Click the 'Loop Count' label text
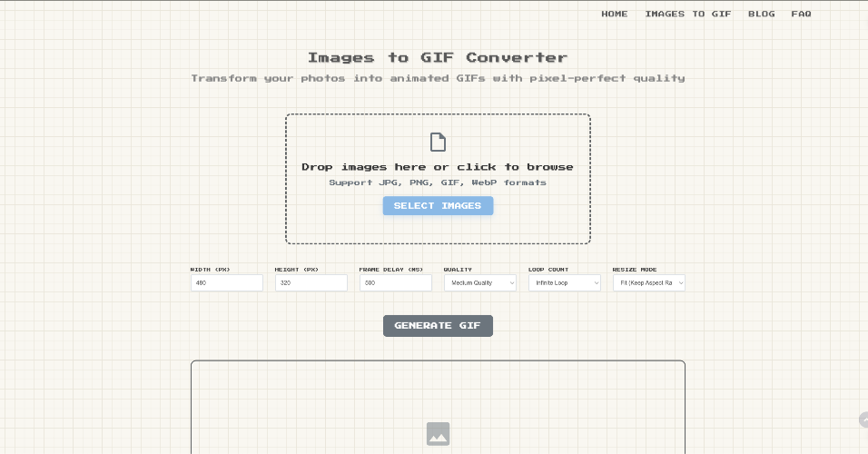This screenshot has width=868, height=454. [548, 270]
